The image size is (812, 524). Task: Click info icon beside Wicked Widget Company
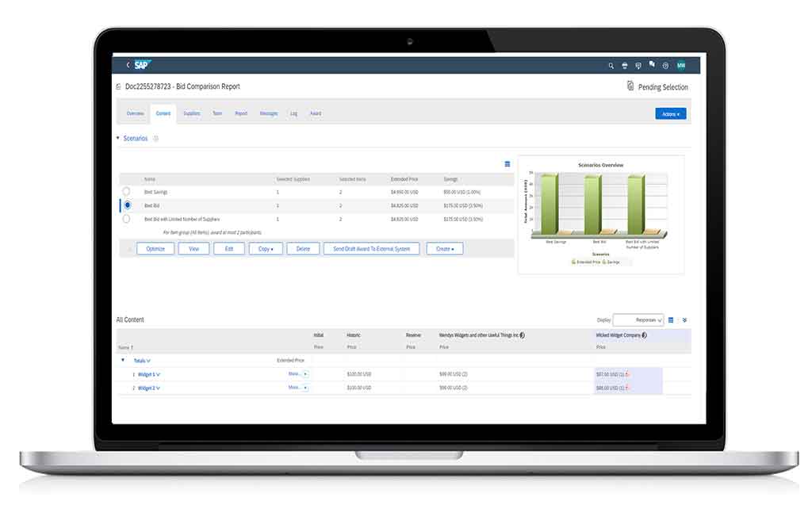pos(644,335)
